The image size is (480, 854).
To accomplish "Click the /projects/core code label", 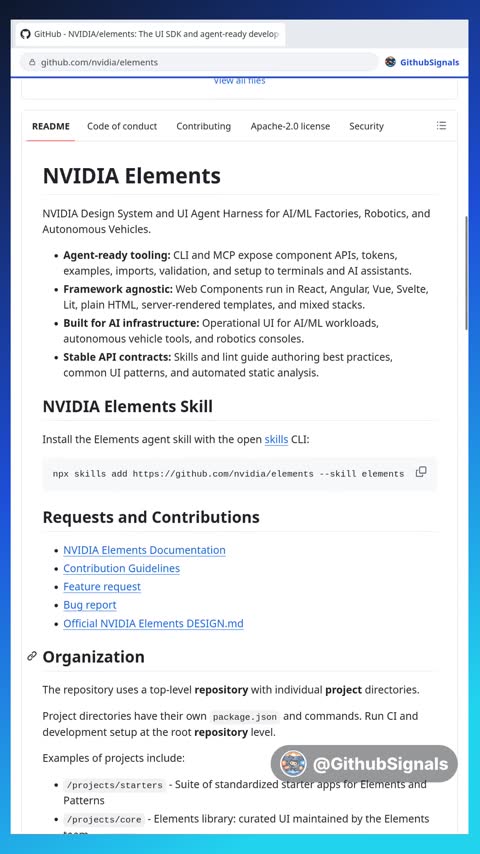I will pos(104,819).
